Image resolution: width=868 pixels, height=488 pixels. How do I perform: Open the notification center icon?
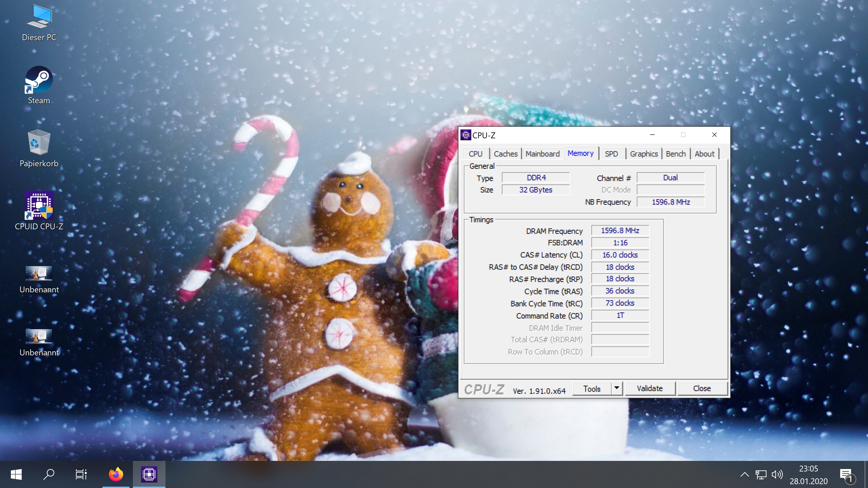847,474
